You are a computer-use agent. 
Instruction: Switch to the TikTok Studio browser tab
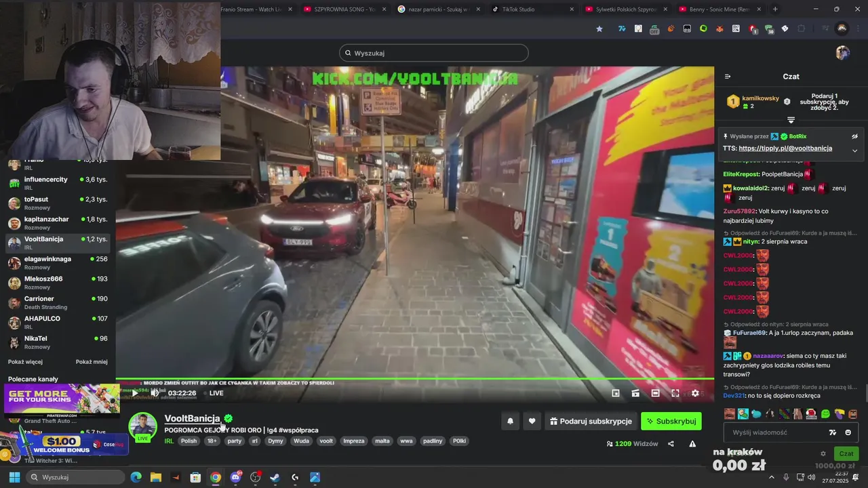coord(532,9)
